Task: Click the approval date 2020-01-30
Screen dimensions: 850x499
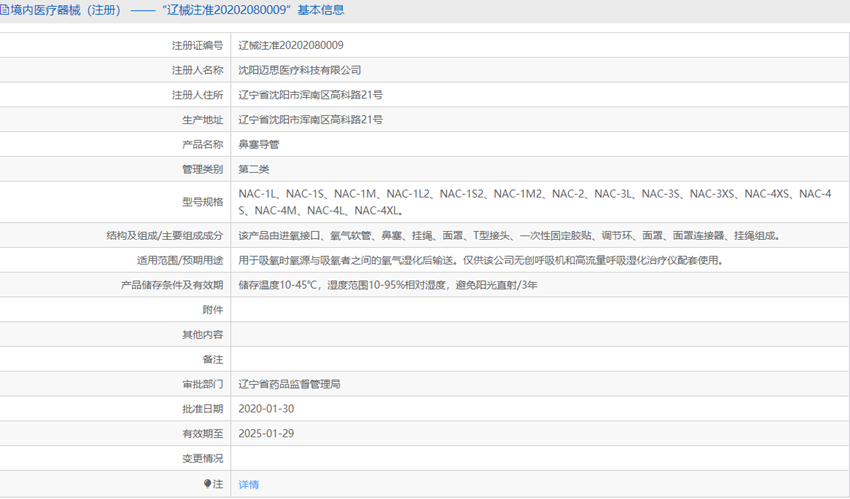Action: (266, 409)
